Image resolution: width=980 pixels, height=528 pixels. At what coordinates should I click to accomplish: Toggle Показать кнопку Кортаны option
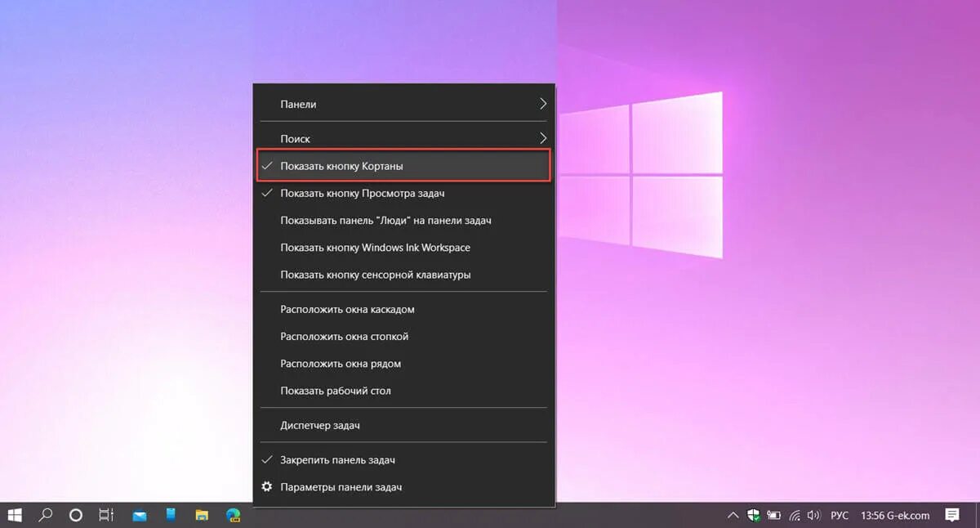coord(403,166)
